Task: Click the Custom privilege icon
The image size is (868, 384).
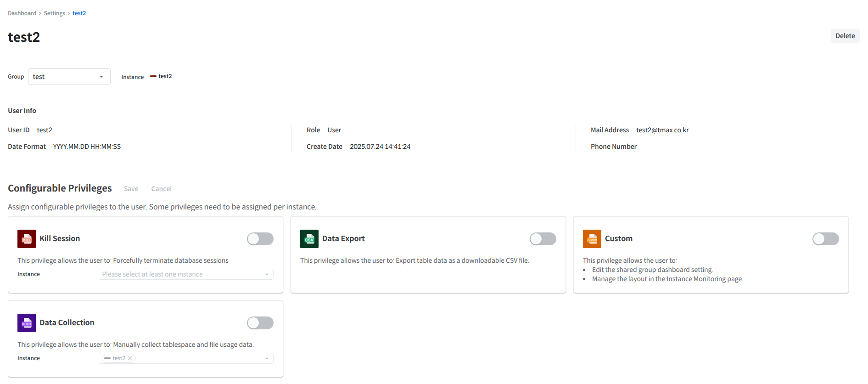Action: point(592,239)
